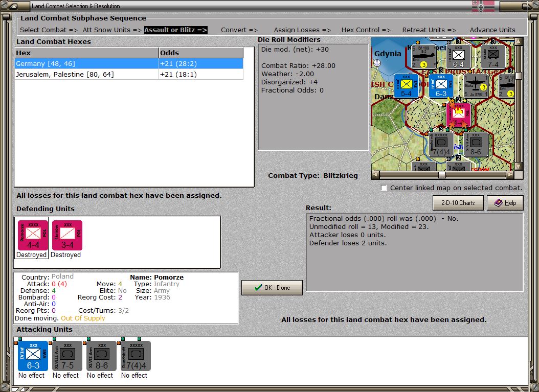The height and width of the screenshot is (392, 539).
Task: Confirm with the OK - Done button
Action: (x=272, y=288)
